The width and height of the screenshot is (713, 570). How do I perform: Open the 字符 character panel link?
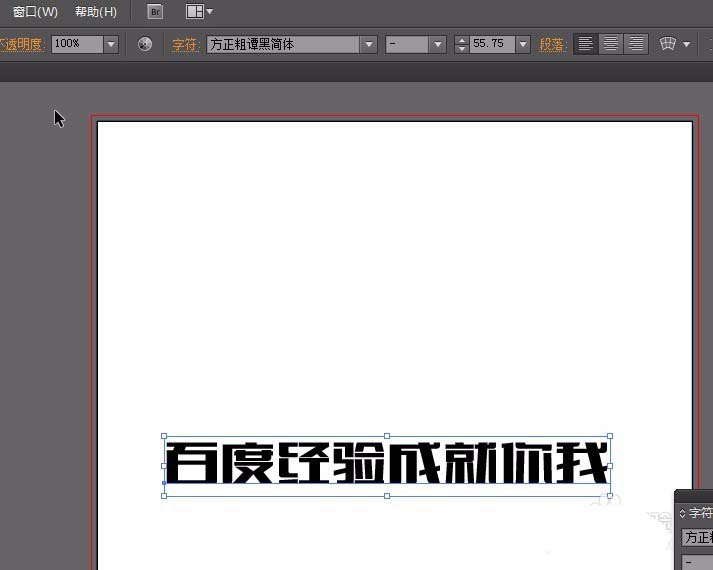click(x=186, y=45)
